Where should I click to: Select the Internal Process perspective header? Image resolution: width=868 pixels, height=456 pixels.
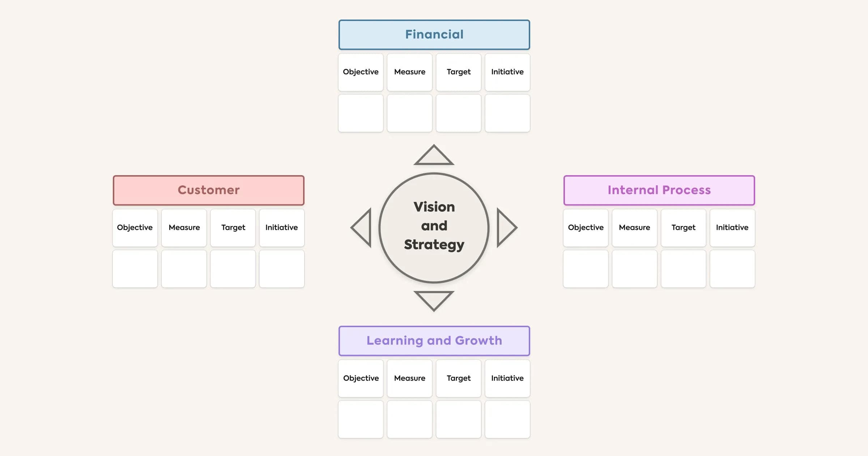[x=659, y=190]
